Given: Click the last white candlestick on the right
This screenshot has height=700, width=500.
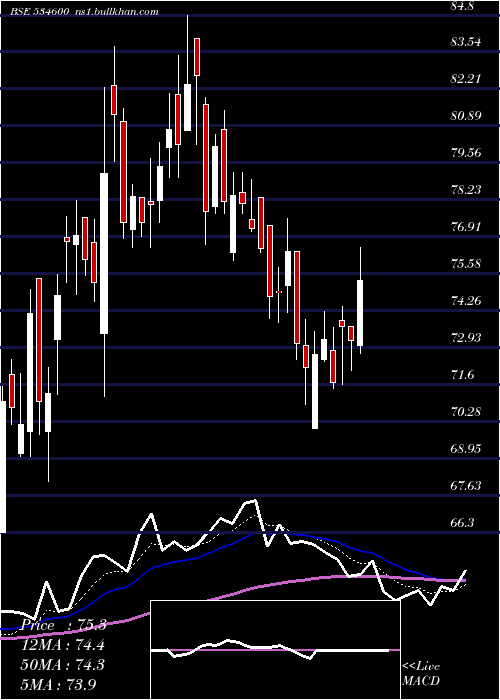Looking at the screenshot, I should pos(360,312).
